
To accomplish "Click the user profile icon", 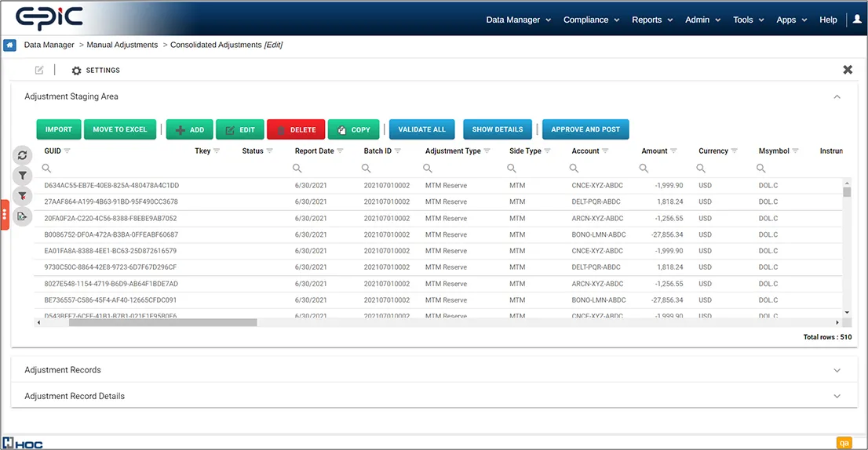I will coord(857,20).
